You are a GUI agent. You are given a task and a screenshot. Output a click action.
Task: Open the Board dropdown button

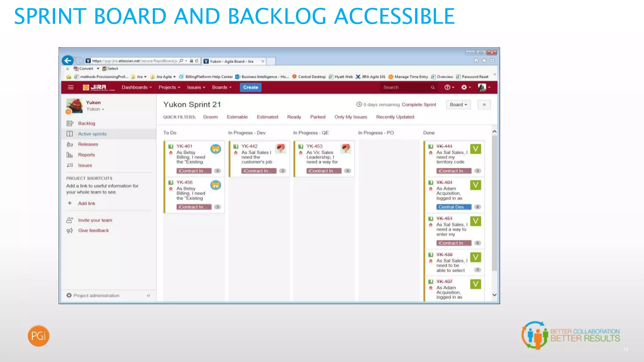coord(458,105)
